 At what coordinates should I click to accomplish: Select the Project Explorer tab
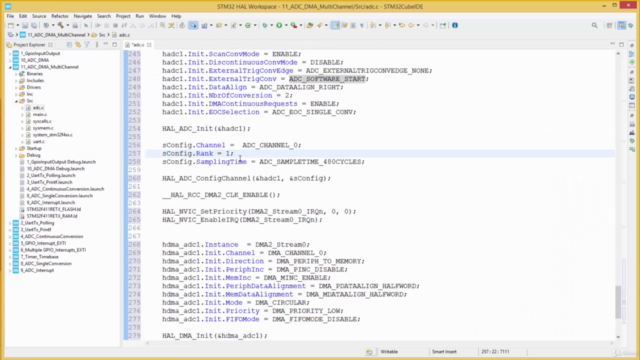pos(29,45)
